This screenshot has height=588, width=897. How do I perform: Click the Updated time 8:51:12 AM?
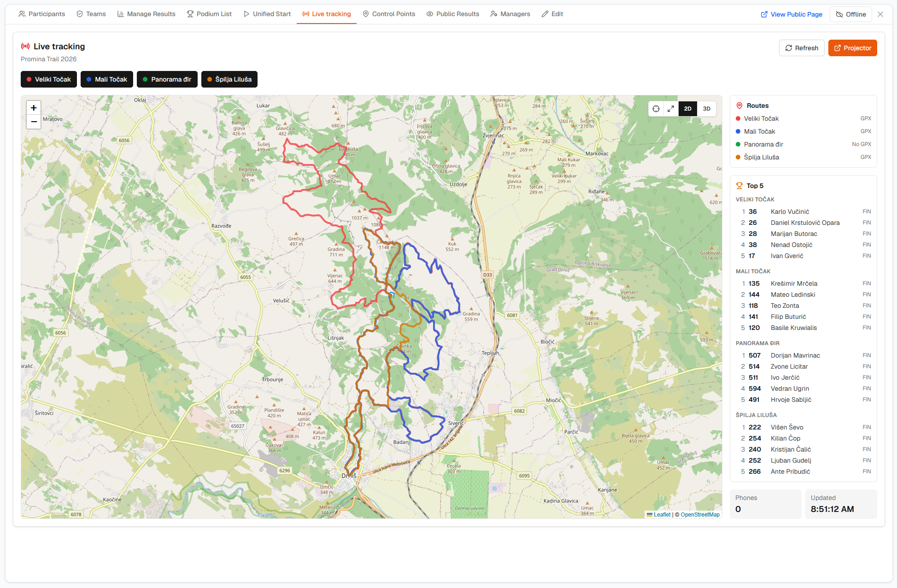(832, 509)
